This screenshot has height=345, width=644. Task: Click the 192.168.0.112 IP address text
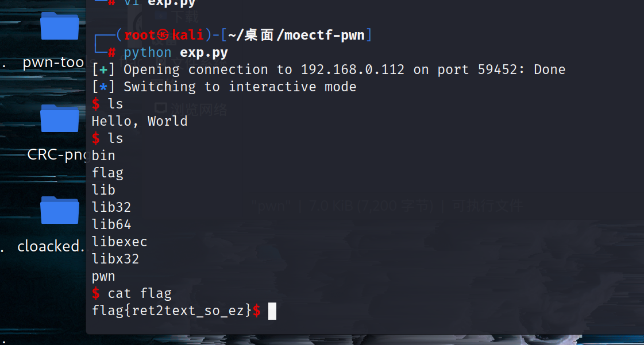pyautogui.click(x=352, y=69)
